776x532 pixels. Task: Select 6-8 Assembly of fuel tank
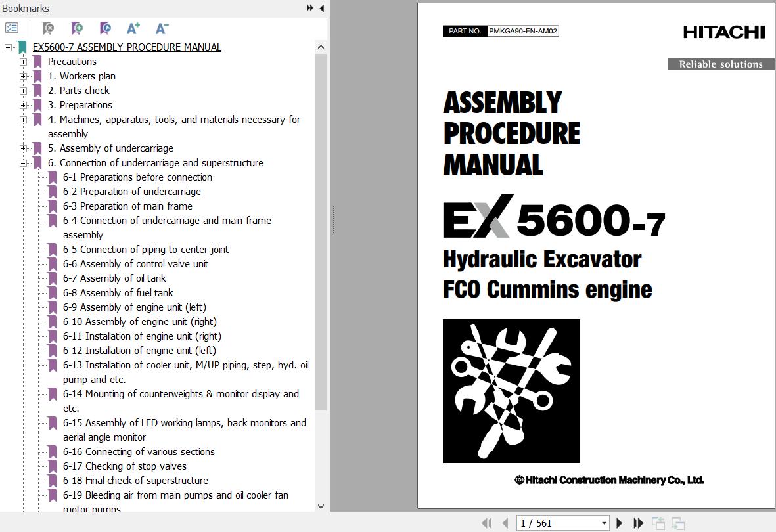pos(118,293)
